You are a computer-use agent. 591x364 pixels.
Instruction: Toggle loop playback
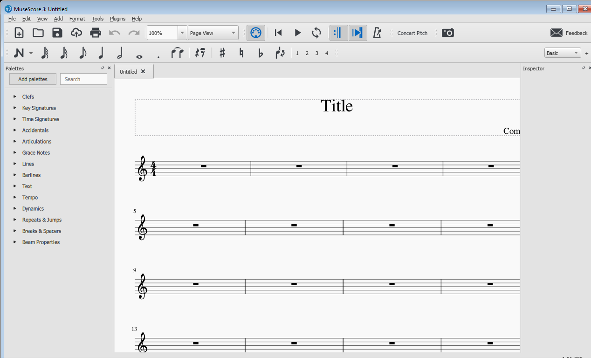click(x=316, y=33)
